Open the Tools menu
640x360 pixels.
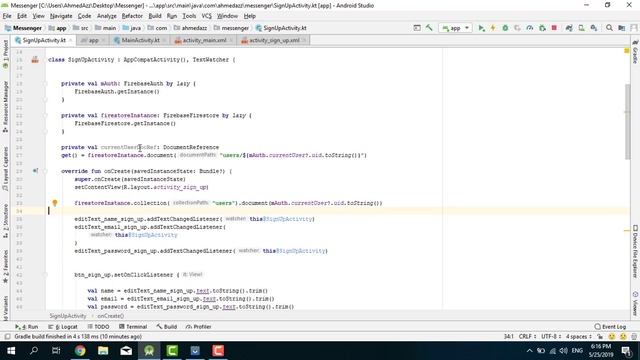189,16
